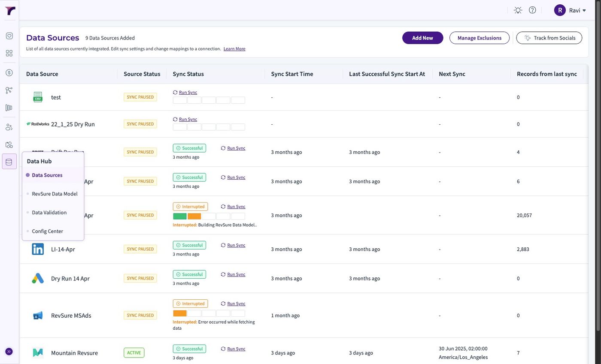Open the branching-nodes attribution sidebar icon

9,90
